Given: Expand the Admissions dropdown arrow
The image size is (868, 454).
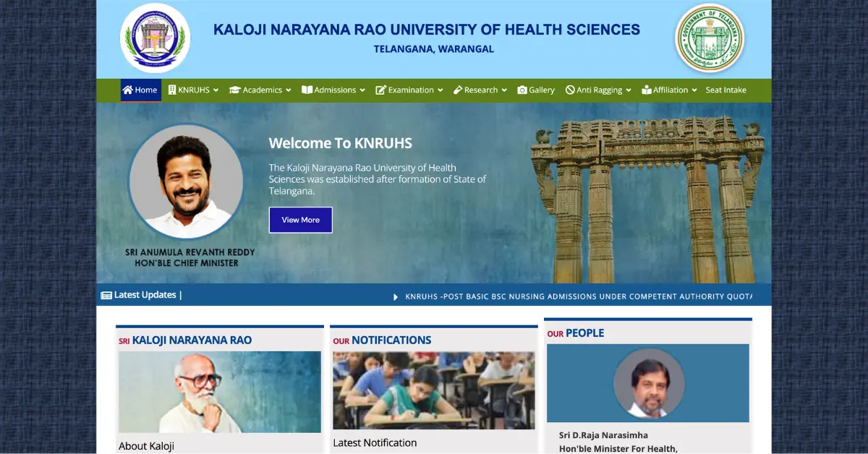Looking at the screenshot, I should point(362,90).
